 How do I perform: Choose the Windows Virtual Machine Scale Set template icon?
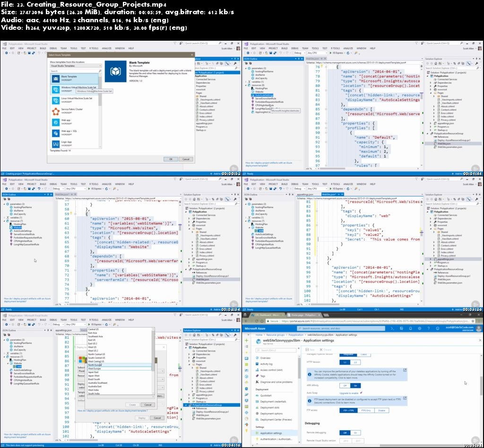point(56,89)
